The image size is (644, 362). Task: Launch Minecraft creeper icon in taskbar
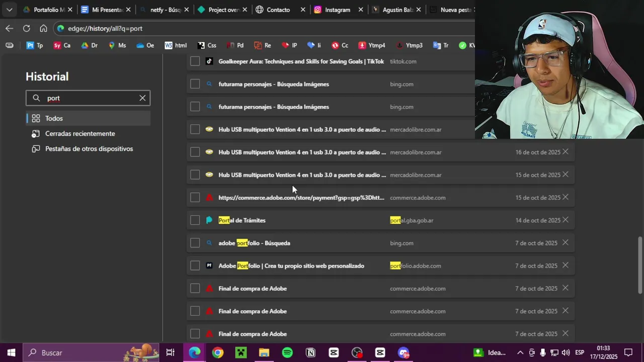coord(241,353)
